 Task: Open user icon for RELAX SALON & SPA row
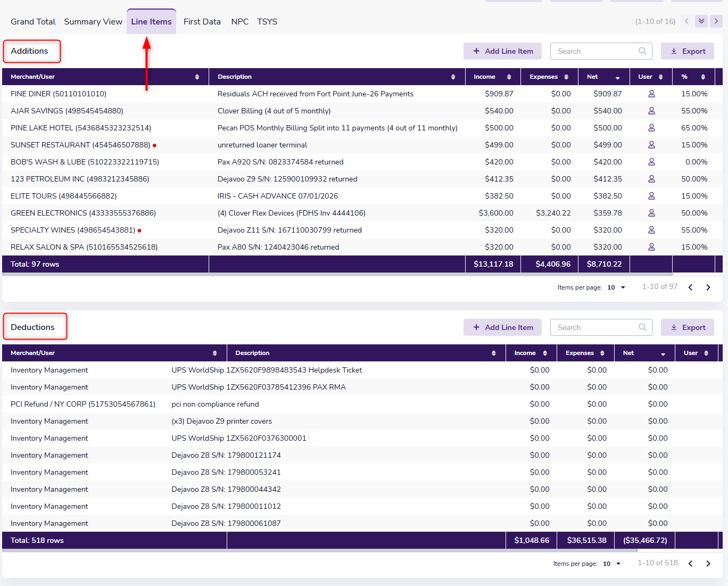651,247
